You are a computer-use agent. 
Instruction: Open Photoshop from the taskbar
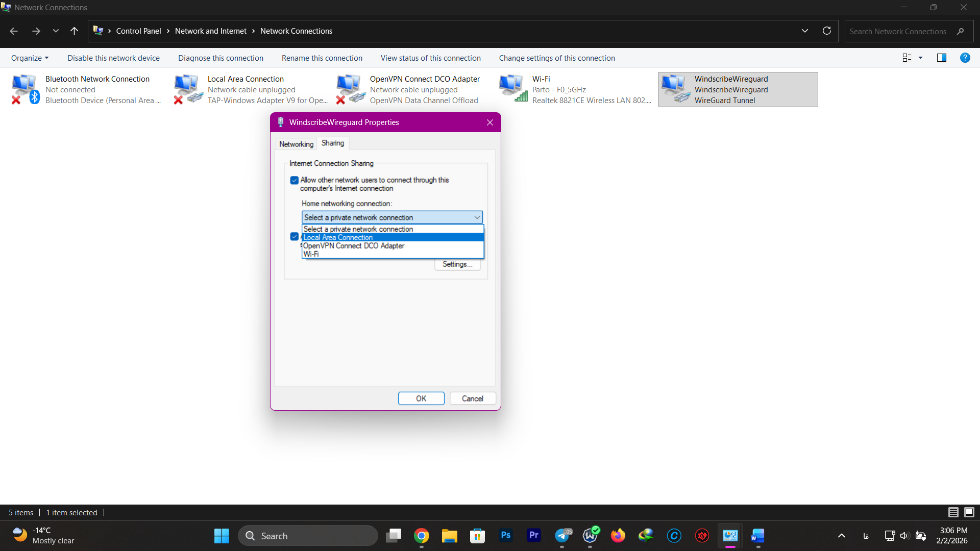tap(505, 536)
